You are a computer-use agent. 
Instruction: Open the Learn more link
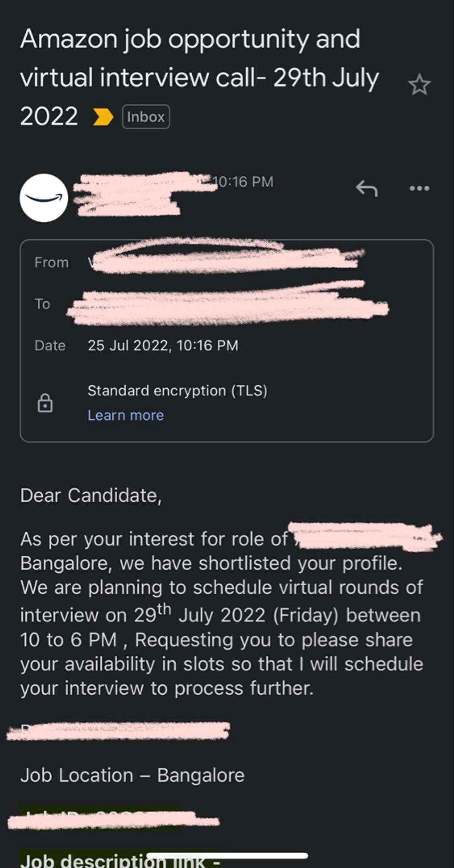pos(125,415)
